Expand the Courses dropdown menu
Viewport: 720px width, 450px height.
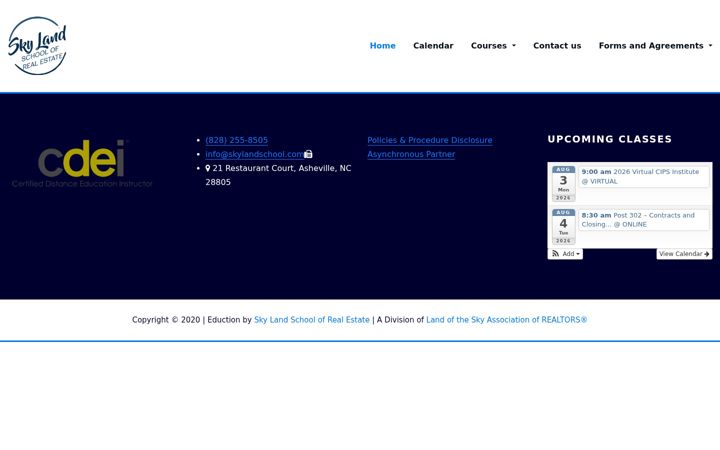point(493,46)
